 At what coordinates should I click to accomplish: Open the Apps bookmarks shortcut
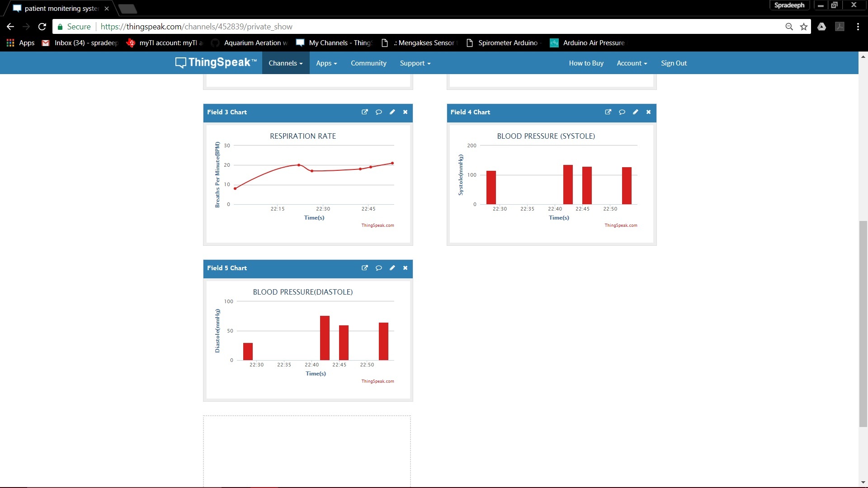[21, 43]
